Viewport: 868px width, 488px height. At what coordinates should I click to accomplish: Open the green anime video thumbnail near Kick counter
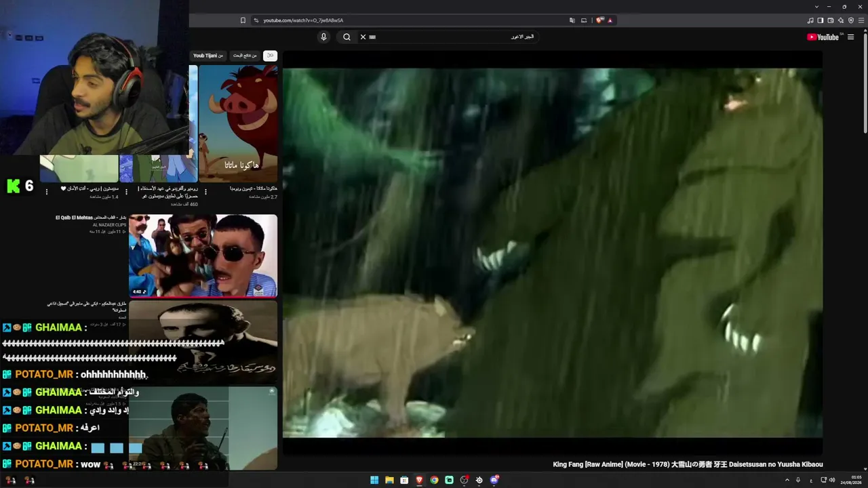tap(79, 169)
